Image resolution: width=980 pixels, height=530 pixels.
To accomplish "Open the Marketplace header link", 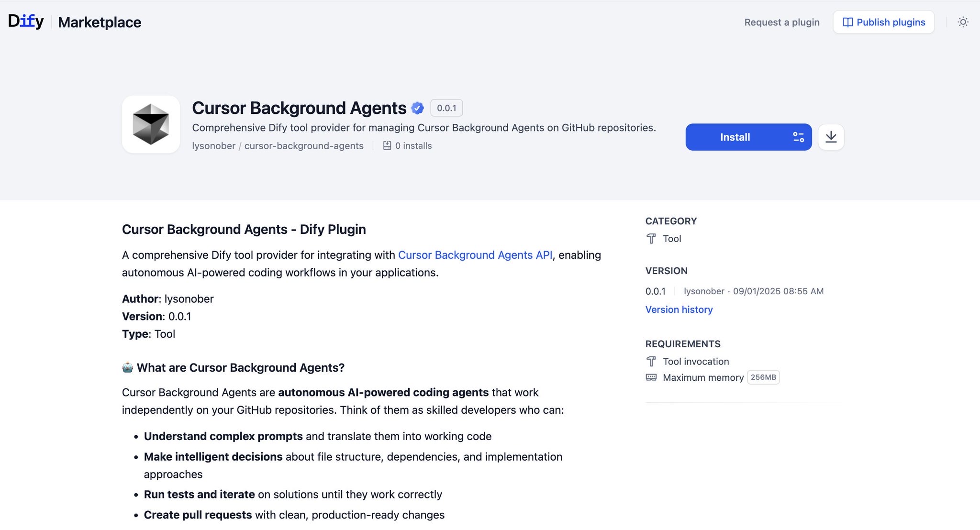I will [x=100, y=22].
